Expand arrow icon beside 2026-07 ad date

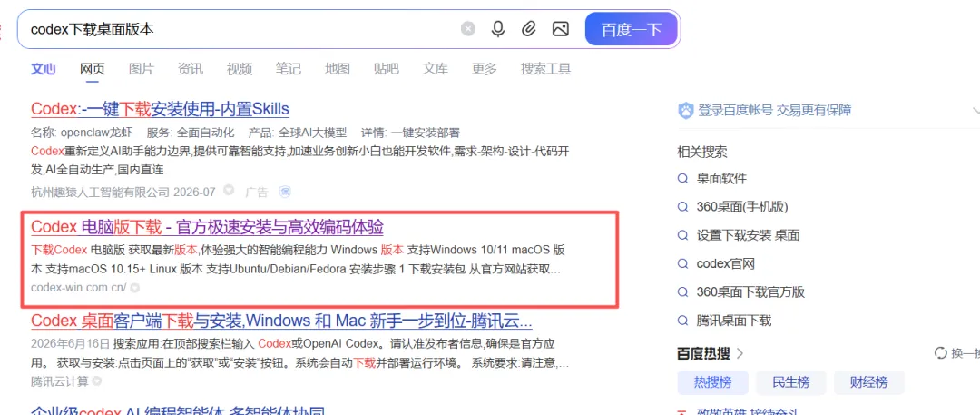[229, 191]
